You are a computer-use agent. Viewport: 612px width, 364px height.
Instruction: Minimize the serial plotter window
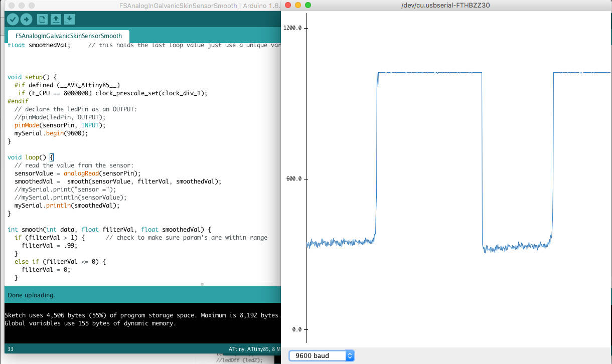(x=297, y=5)
